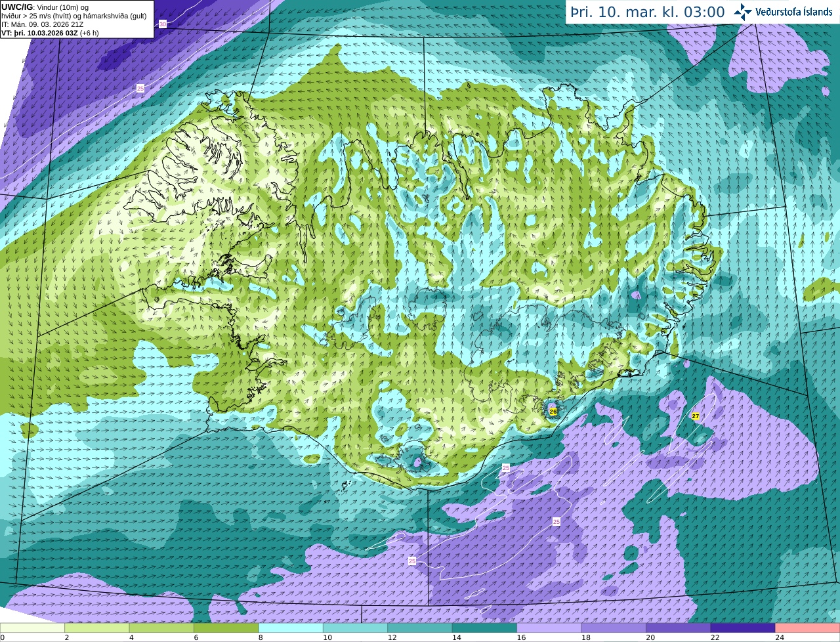Click the 30 gust contour label

pos(163,24)
